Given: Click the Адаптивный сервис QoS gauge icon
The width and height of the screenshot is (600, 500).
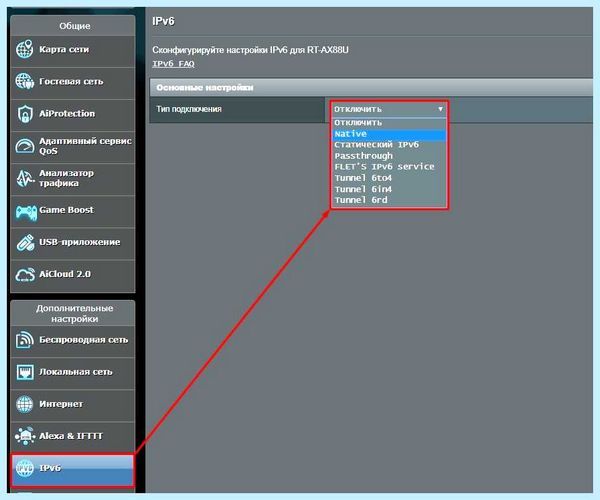Looking at the screenshot, I should [24, 146].
